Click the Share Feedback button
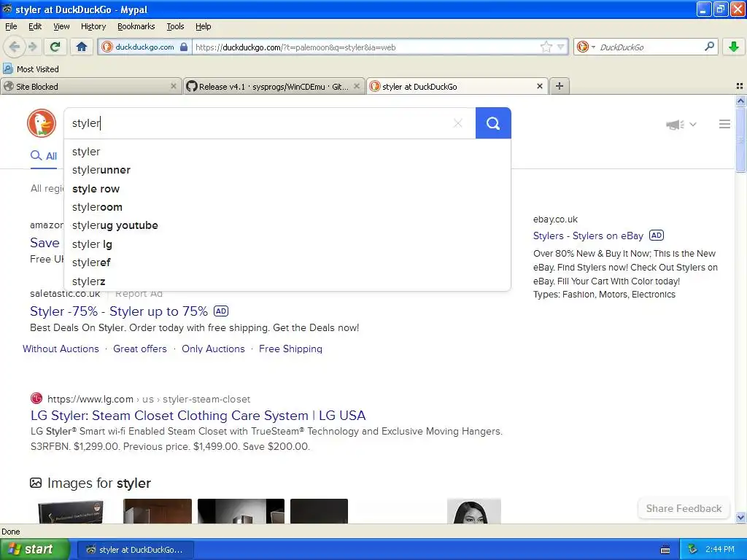747x560 pixels. point(684,508)
